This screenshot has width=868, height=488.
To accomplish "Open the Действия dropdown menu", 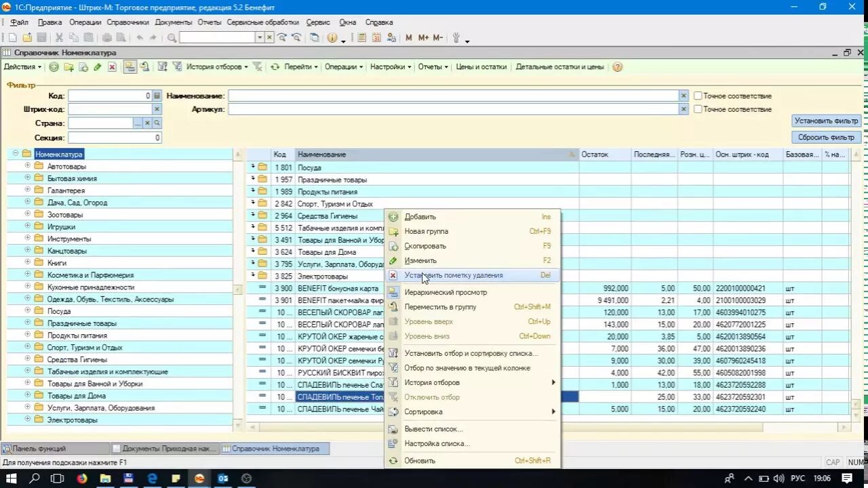I will tap(22, 67).
